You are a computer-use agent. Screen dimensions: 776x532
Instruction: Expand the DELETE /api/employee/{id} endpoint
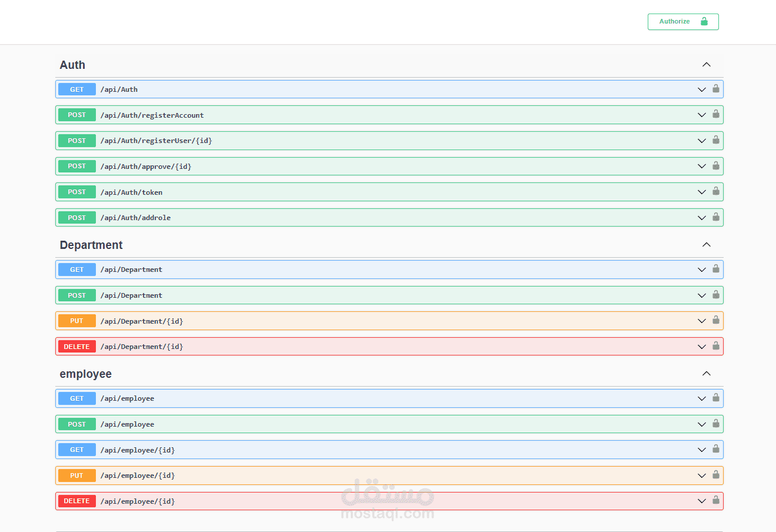tap(701, 501)
